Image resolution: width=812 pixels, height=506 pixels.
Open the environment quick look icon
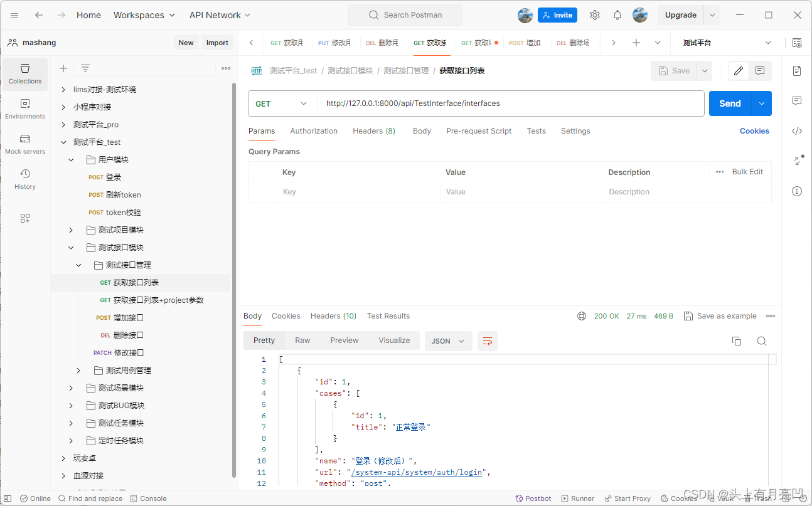point(797,43)
